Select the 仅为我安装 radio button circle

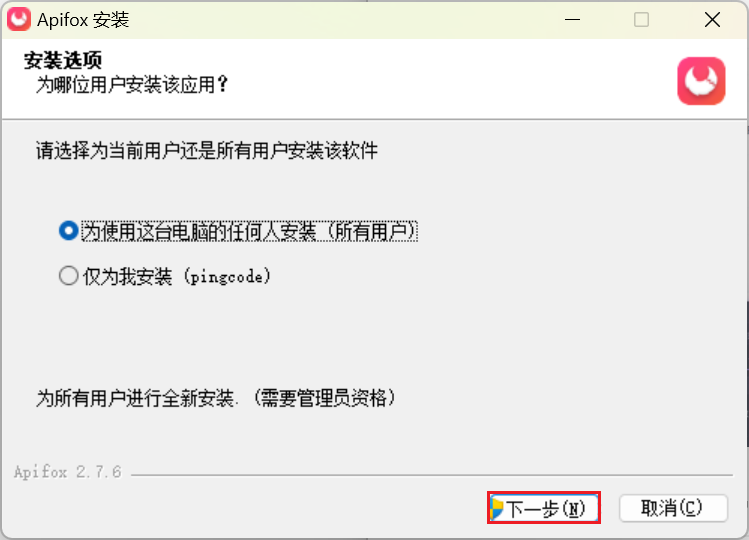(69, 276)
